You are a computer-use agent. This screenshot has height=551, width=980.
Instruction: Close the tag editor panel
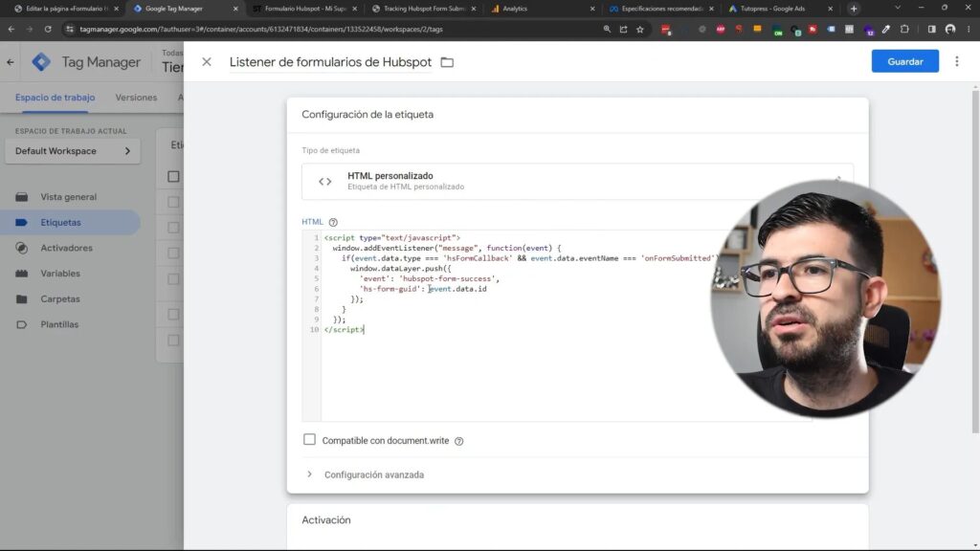tap(207, 62)
